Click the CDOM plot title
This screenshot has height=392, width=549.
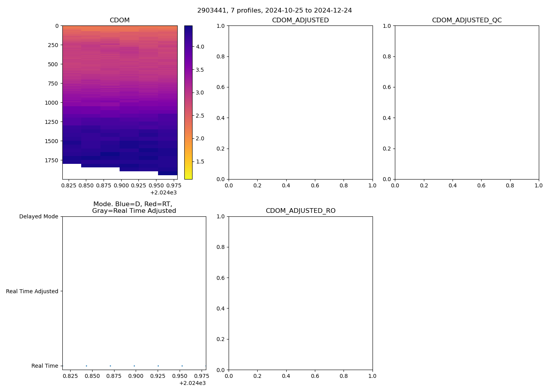(x=120, y=20)
